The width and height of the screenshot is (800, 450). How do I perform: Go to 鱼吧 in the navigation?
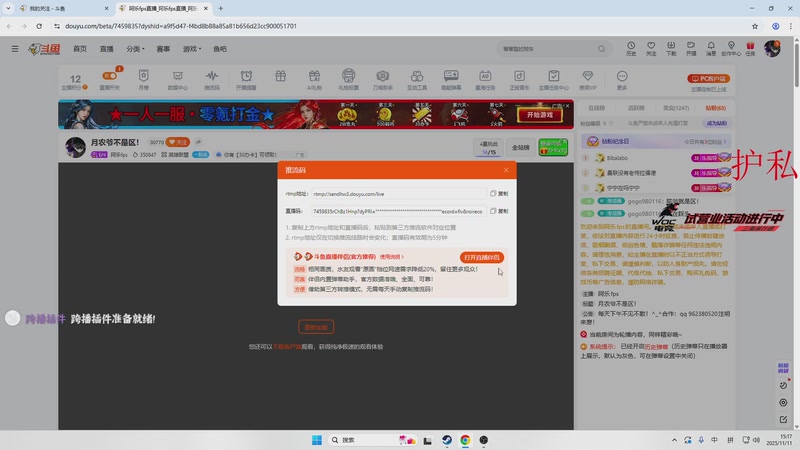click(220, 49)
